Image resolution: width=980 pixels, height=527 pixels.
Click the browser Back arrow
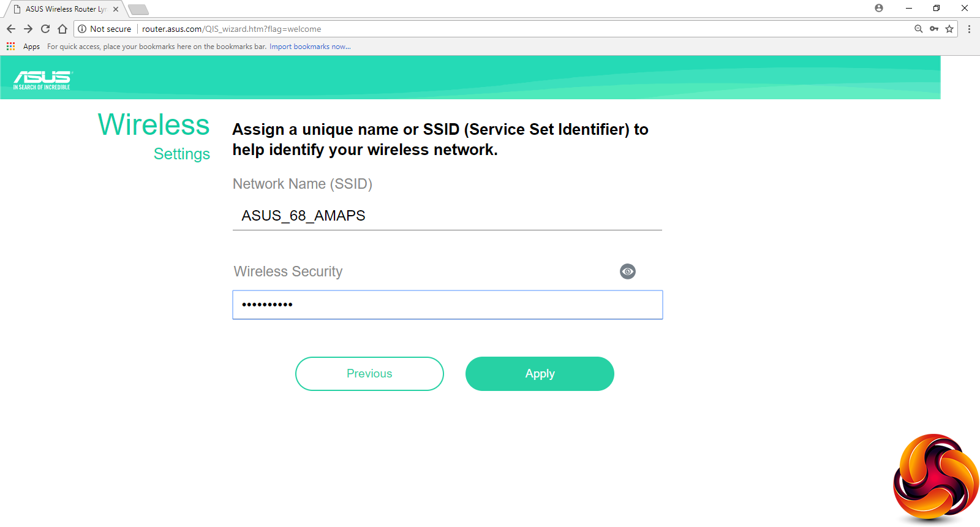(11, 29)
